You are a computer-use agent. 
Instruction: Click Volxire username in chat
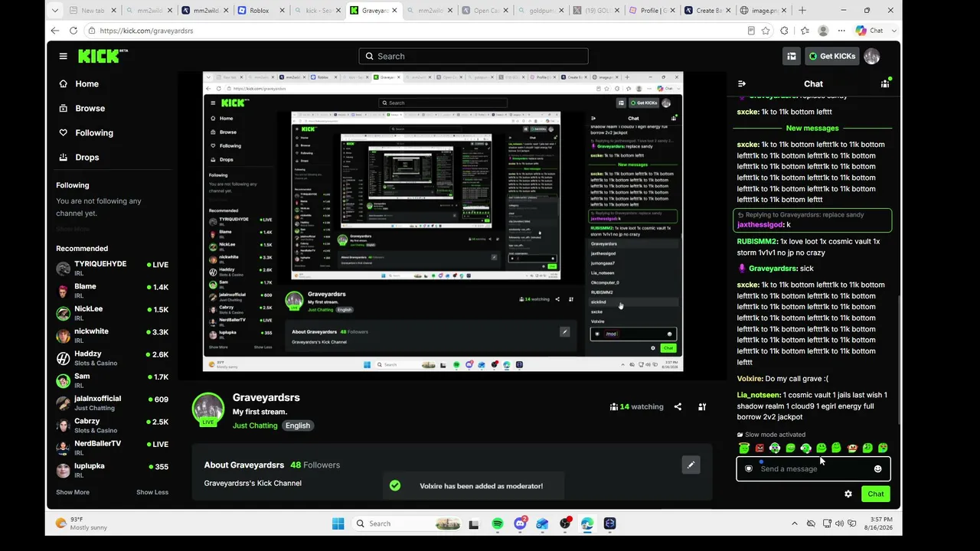click(x=750, y=379)
